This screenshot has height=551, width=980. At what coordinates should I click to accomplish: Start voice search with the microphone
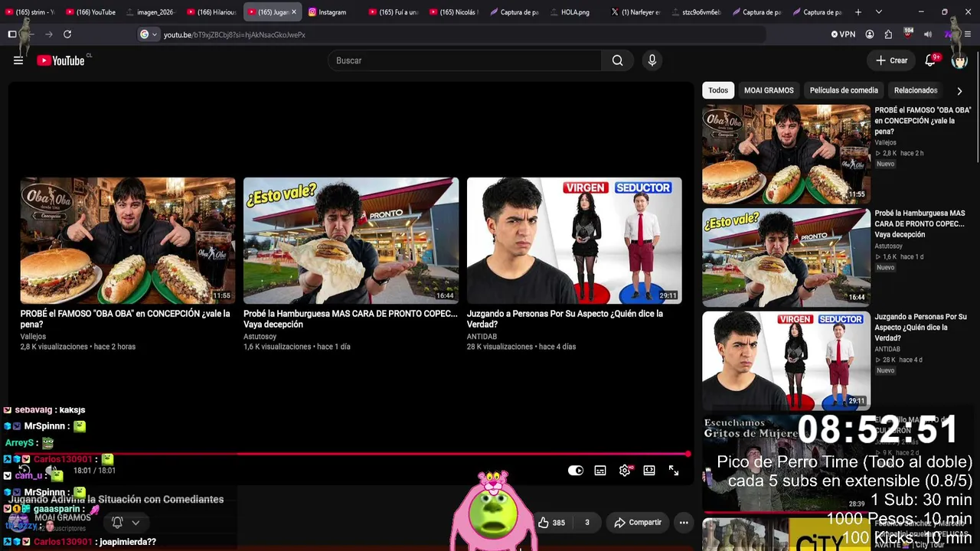652,60
